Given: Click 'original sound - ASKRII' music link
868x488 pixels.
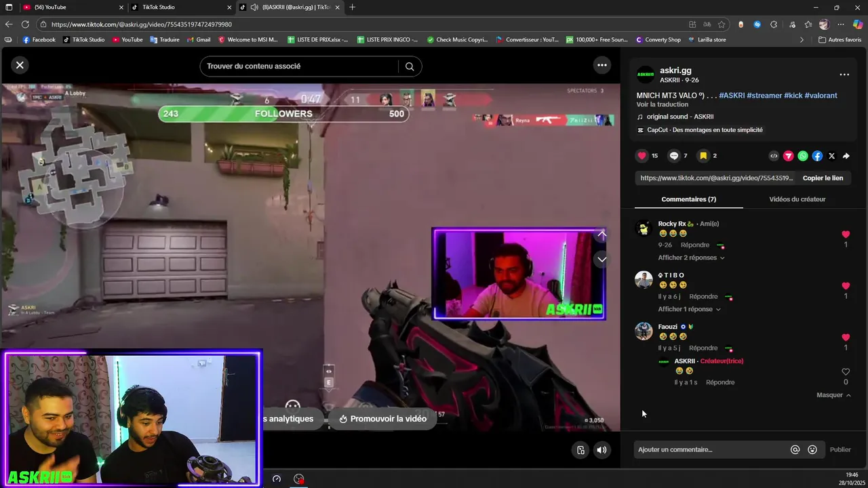Looking at the screenshot, I should [679, 117].
